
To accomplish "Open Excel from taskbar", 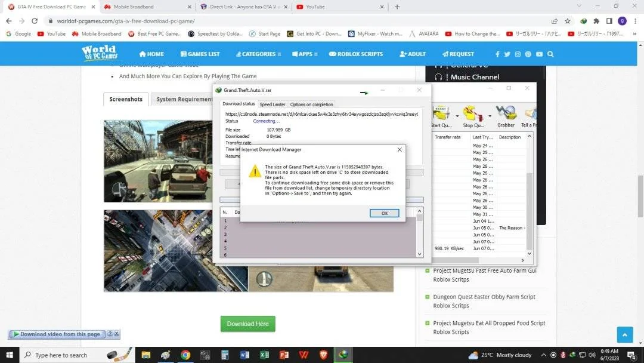I will (264, 355).
